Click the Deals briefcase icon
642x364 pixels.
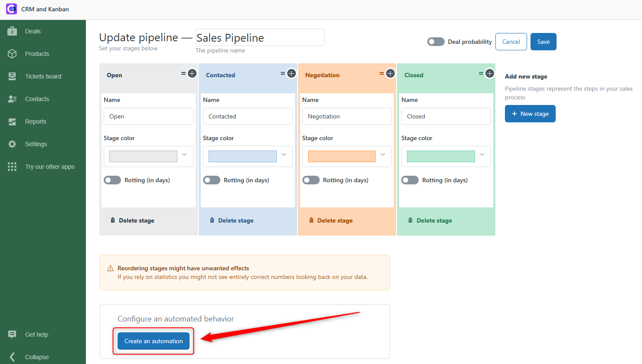[12, 31]
